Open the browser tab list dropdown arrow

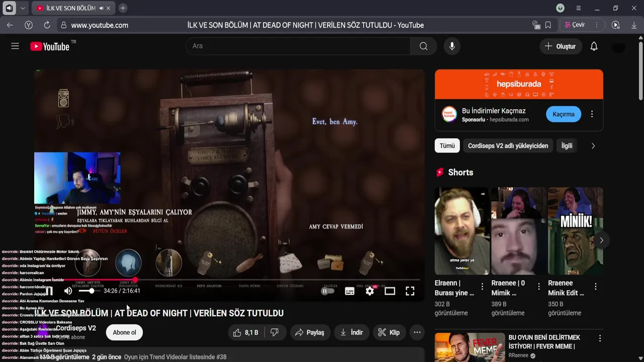click(23, 8)
